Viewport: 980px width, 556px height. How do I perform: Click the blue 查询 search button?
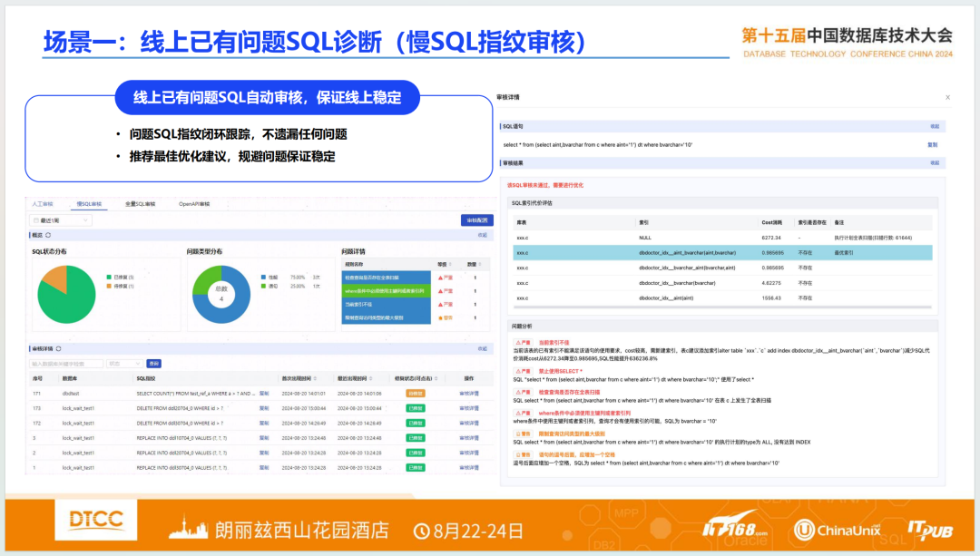coord(153,364)
